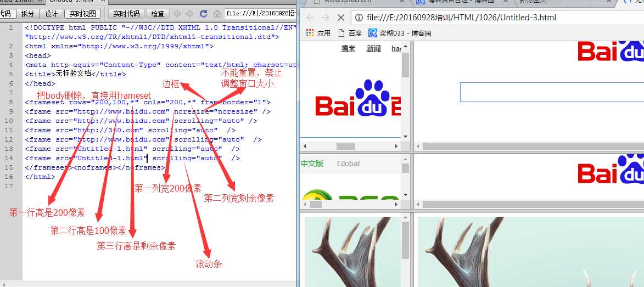This screenshot has height=287, width=644.
Task: Click scroll-left arrow of 360 frame
Action: tap(304, 204)
